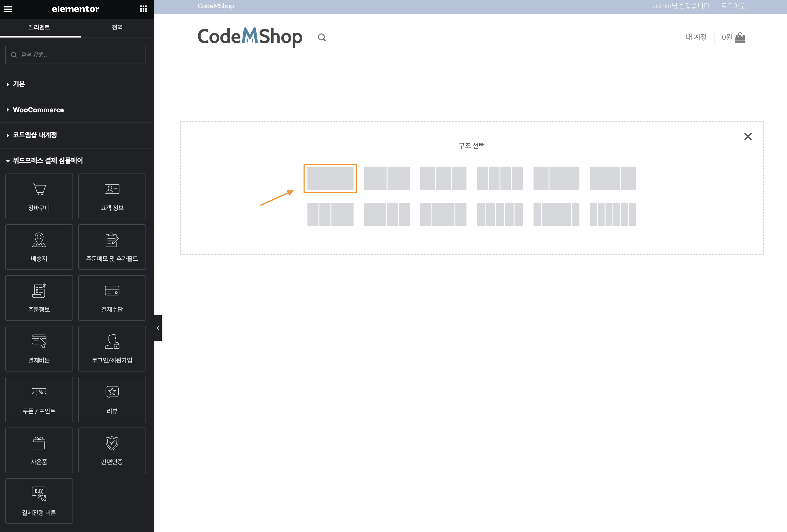Select the 고객 정보 widget
Viewport: 787px width, 532px height.
click(x=112, y=196)
